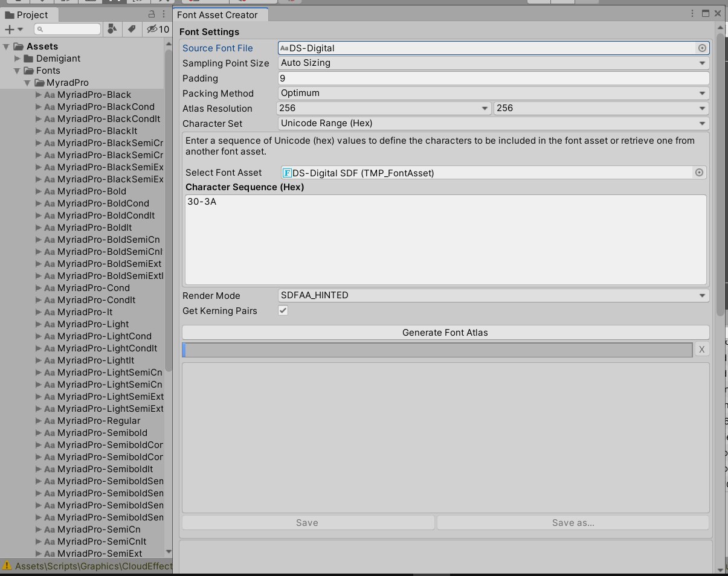Open first Atlas Resolution dropdown
Viewport: 728px width, 576px height.
coord(384,108)
